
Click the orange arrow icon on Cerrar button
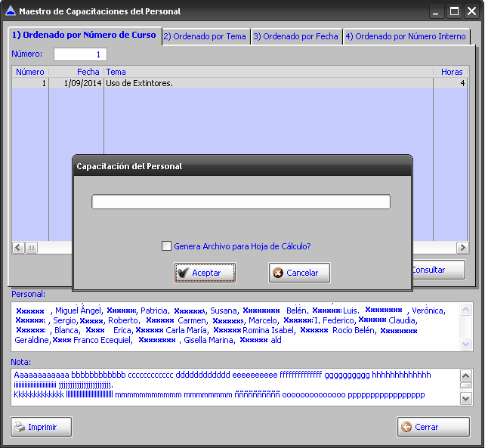click(x=406, y=427)
